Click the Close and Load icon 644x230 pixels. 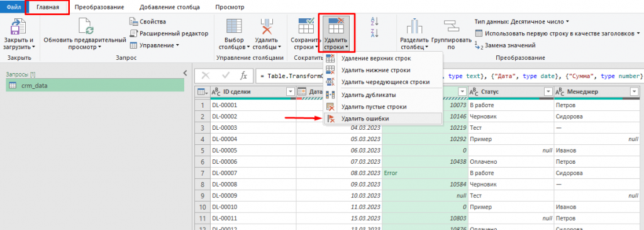click(19, 27)
